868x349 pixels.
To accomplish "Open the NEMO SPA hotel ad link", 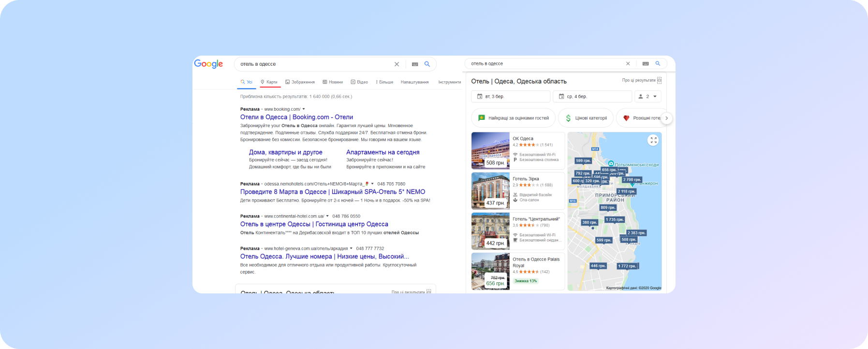I will (333, 192).
